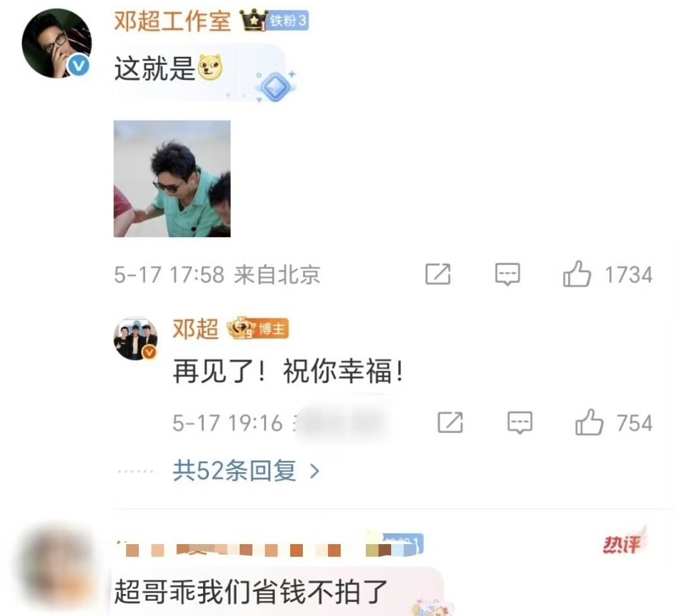Tap the 博主 blogger badge
Image resolution: width=675 pixels, height=616 pixels.
272,329
